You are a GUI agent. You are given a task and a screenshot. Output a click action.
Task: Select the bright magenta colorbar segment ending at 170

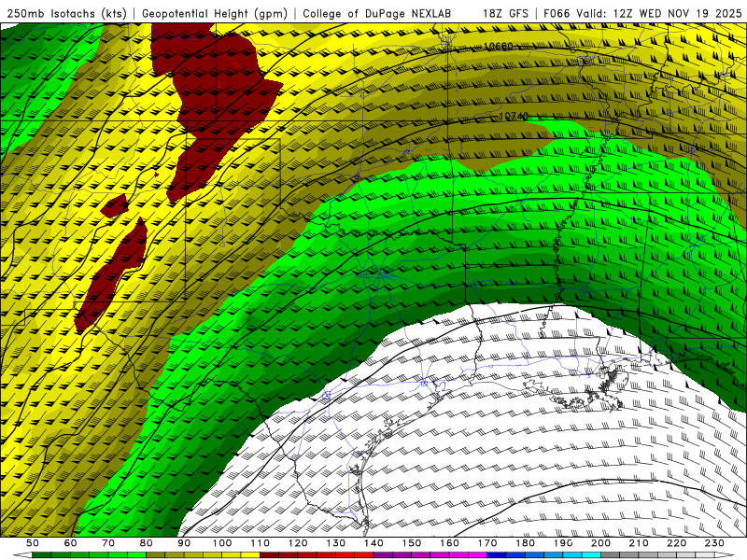(477, 554)
